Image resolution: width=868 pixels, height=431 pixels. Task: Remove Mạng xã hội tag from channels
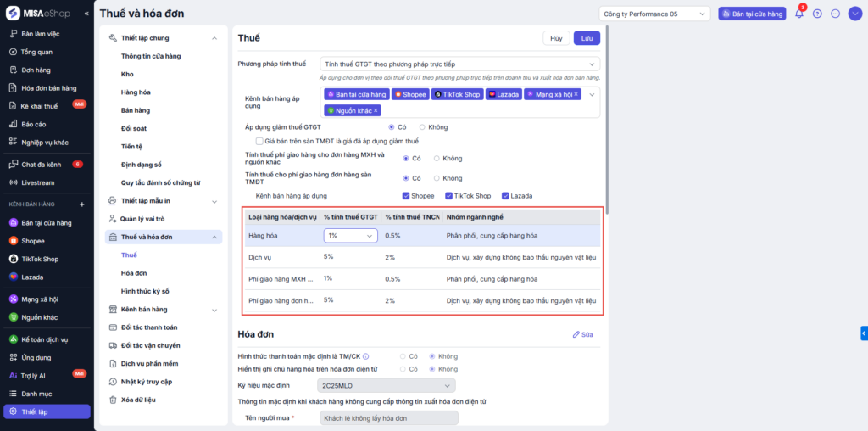(x=576, y=95)
